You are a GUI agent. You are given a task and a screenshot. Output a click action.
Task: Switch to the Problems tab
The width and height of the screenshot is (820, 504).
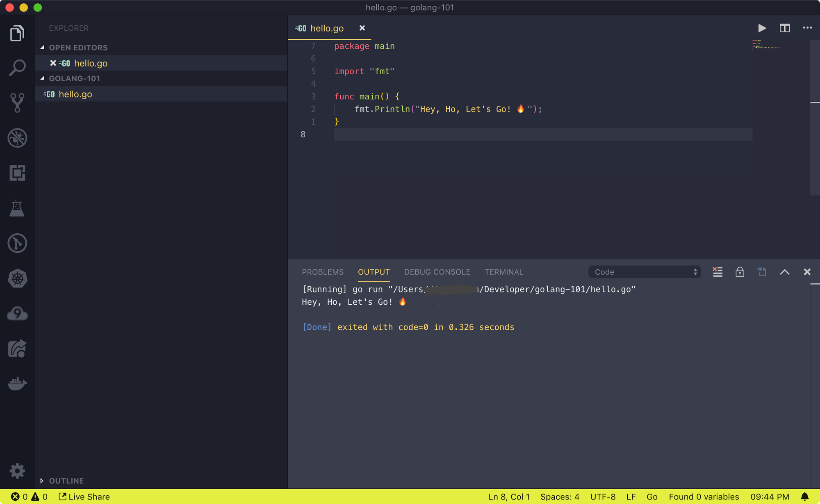tap(323, 272)
